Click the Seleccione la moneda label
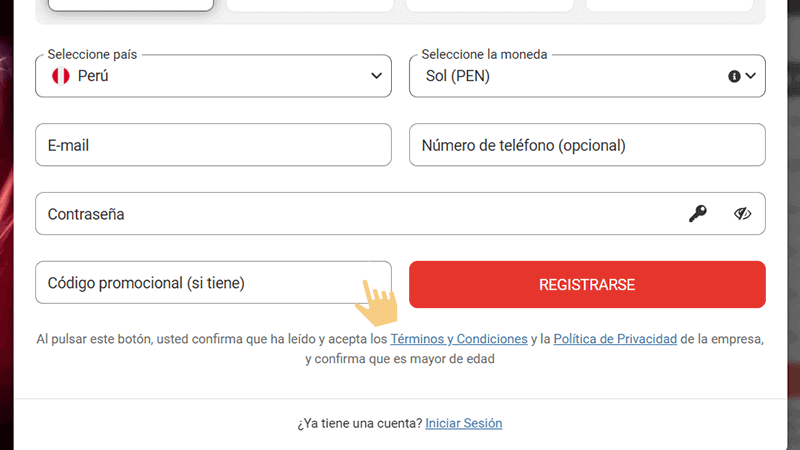The width and height of the screenshot is (800, 450). click(484, 54)
